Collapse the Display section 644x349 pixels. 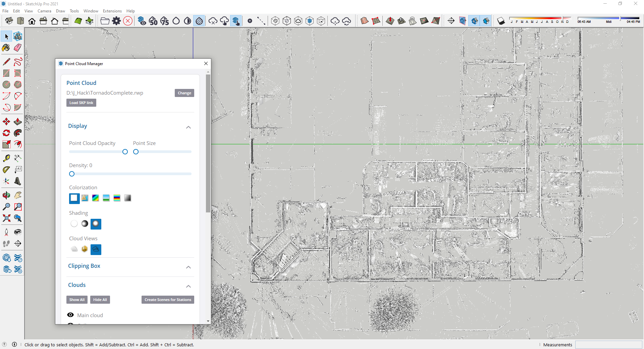(x=189, y=127)
